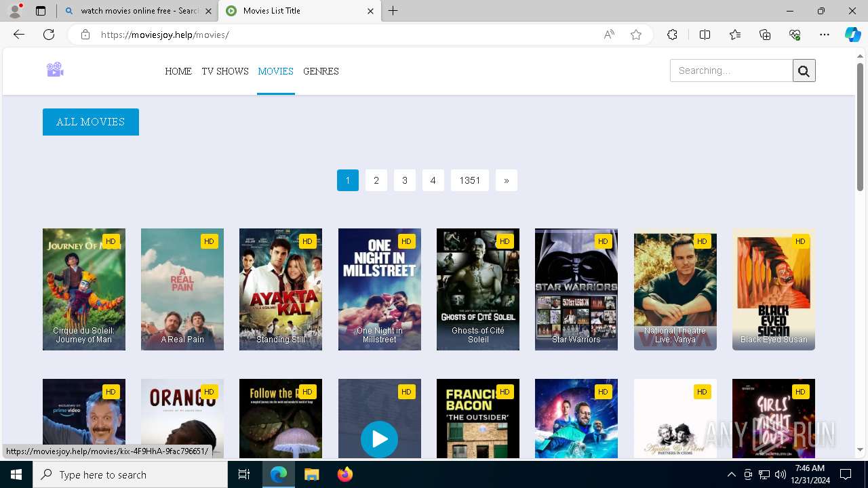Click the Searching... input field
Screen dimensions: 868x488
pyautogui.click(x=731, y=70)
